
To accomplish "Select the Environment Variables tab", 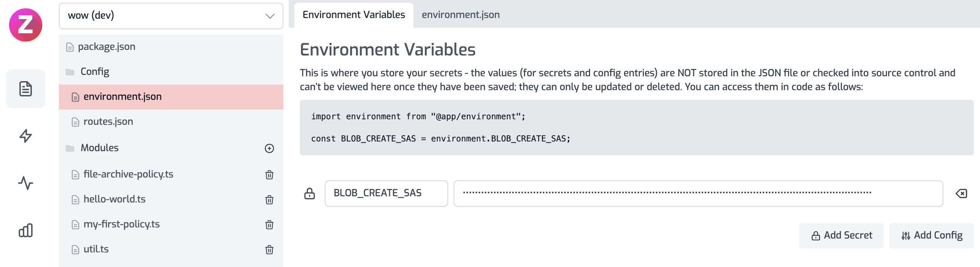I will click(x=354, y=15).
